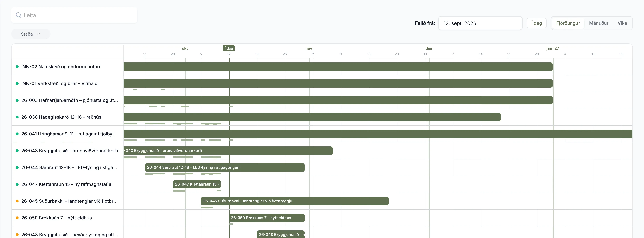Click orange status dot of 26-045 Suðurbakki
Screen dimensions: 644x238
point(17,201)
